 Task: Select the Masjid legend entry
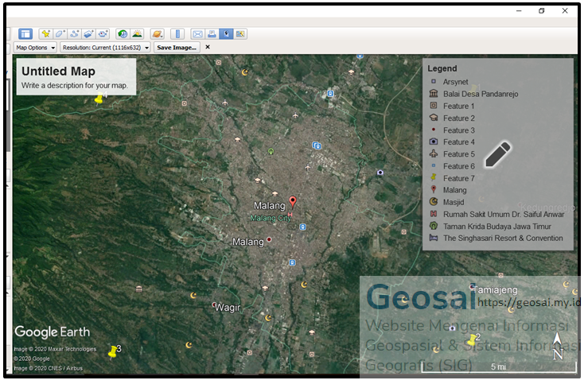(446, 202)
